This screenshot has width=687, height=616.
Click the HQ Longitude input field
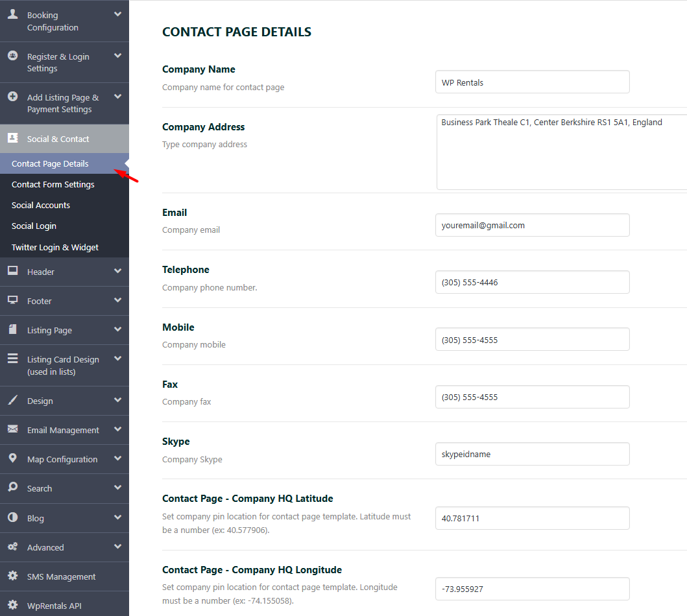[533, 589]
